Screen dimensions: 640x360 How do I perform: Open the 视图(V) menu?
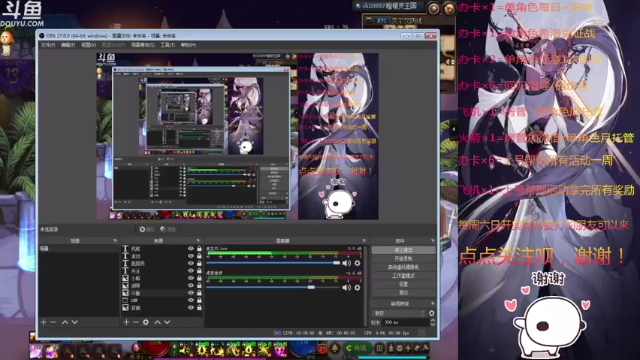tap(89, 45)
